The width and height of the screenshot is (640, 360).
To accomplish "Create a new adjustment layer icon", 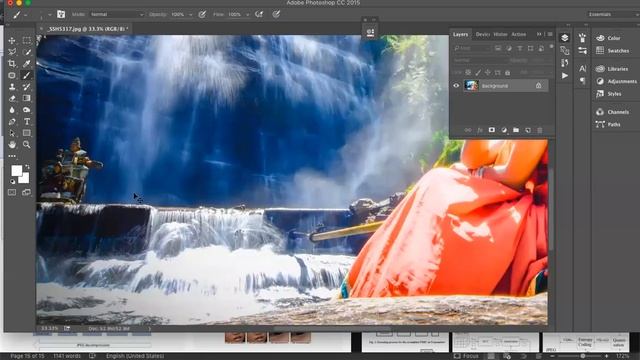I will pyautogui.click(x=504, y=130).
